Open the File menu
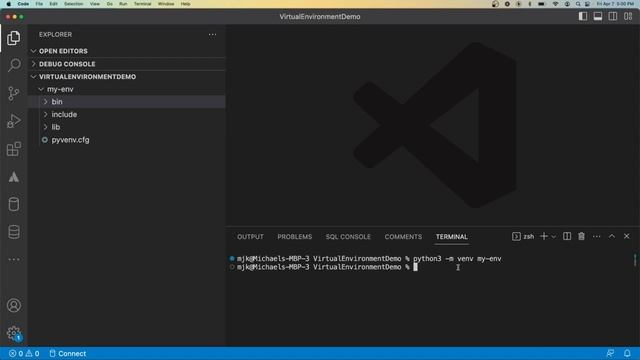The image size is (640, 360). click(x=39, y=4)
